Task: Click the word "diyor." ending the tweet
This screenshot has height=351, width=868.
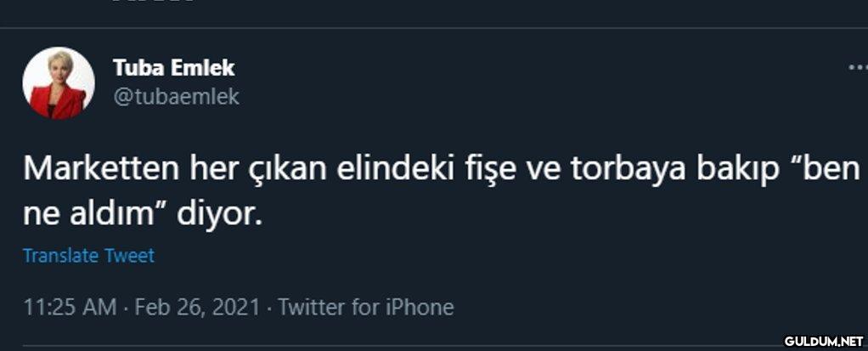Action: [x=216, y=212]
